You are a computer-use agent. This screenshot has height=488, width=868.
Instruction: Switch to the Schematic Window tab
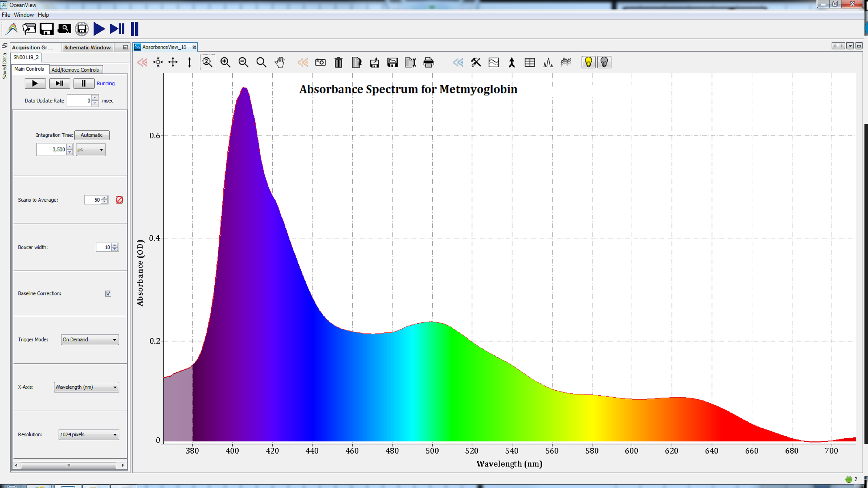(x=87, y=47)
